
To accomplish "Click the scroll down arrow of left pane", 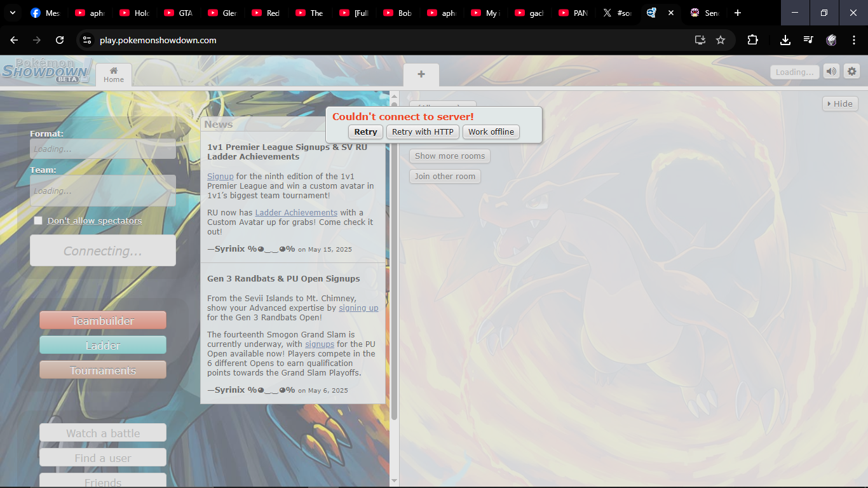I will [394, 480].
